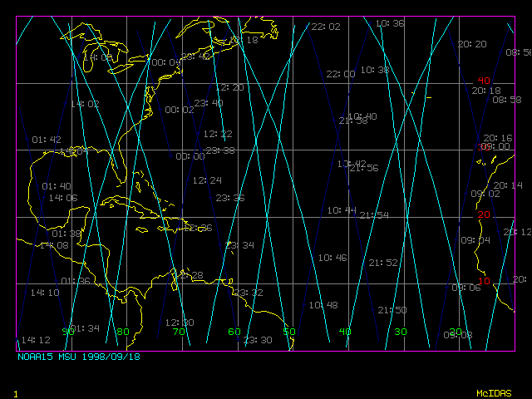Screen dimensions: 532x399
Task: Select the 12:30 orbit time label
Action: [180, 323]
